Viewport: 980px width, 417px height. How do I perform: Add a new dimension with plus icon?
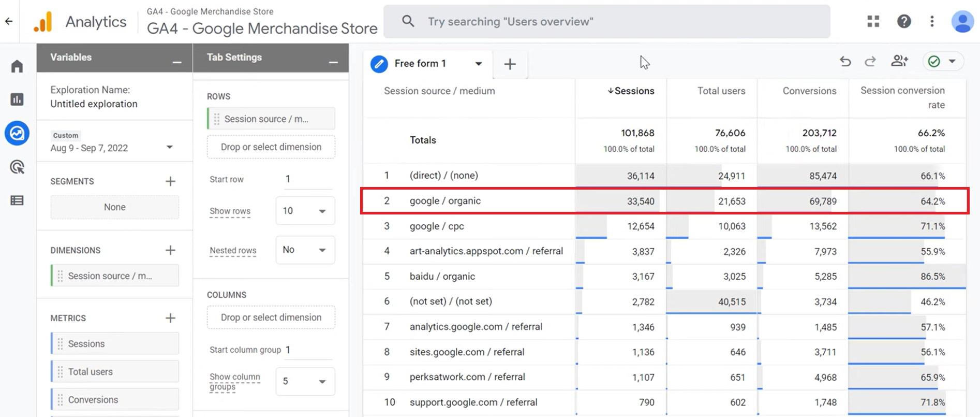click(x=170, y=250)
